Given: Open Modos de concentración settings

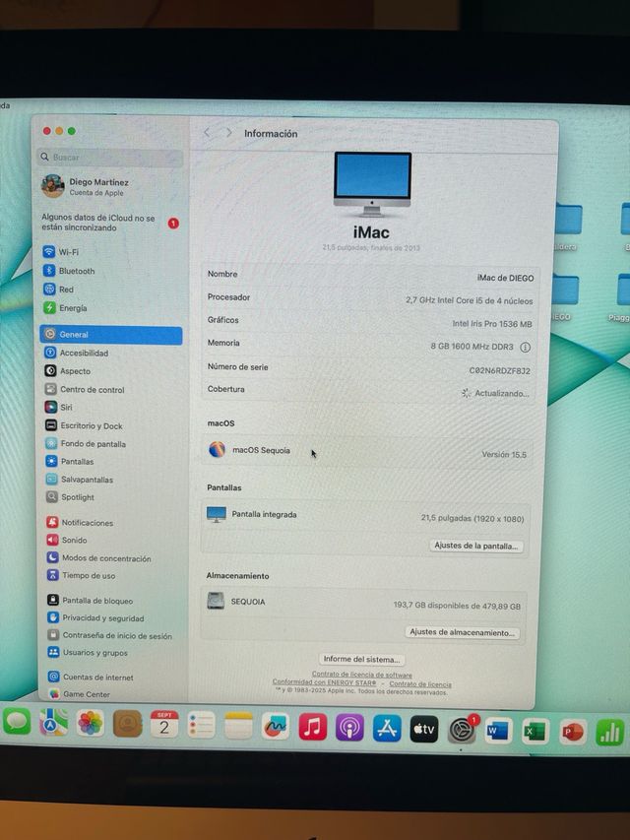Looking at the screenshot, I should tap(105, 558).
